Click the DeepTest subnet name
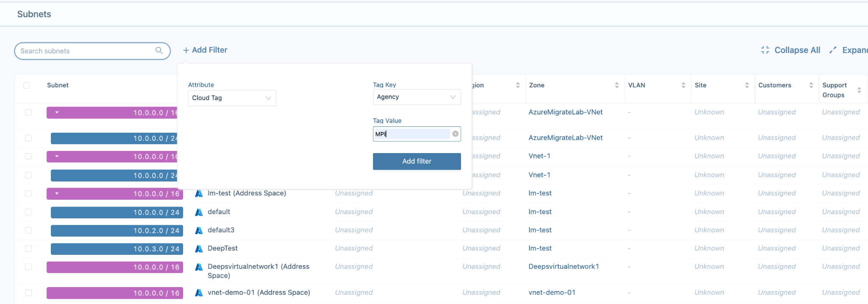Screen dimensions: 868x304 pos(223,248)
